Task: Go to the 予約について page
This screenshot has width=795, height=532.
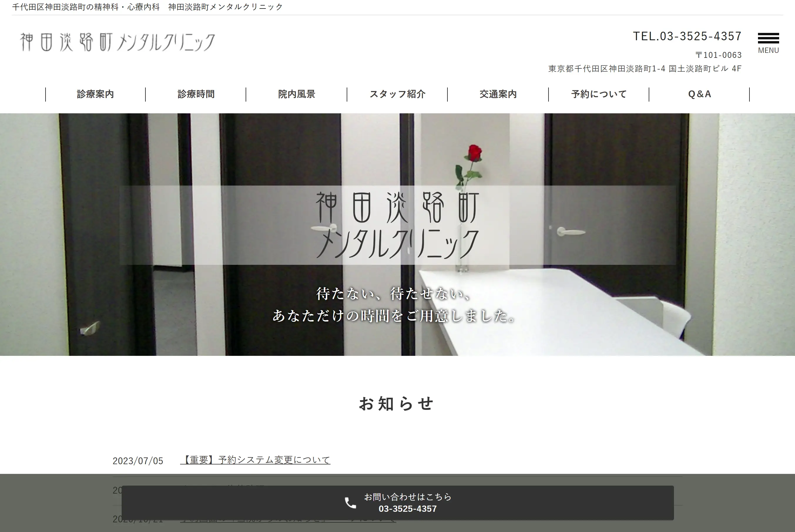Action: click(x=599, y=94)
